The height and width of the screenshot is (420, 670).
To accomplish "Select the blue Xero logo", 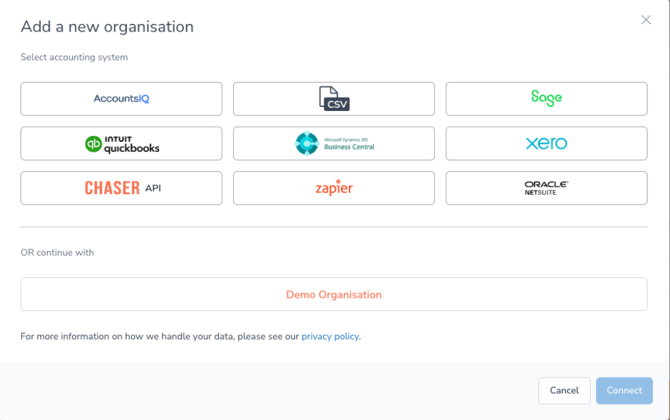I will pyautogui.click(x=546, y=144).
